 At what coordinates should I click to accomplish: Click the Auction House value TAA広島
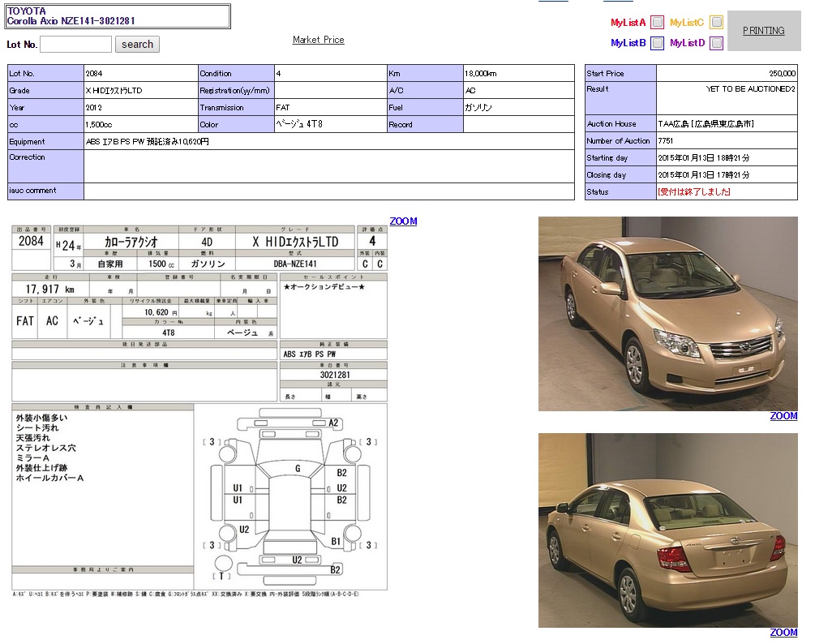pos(706,124)
